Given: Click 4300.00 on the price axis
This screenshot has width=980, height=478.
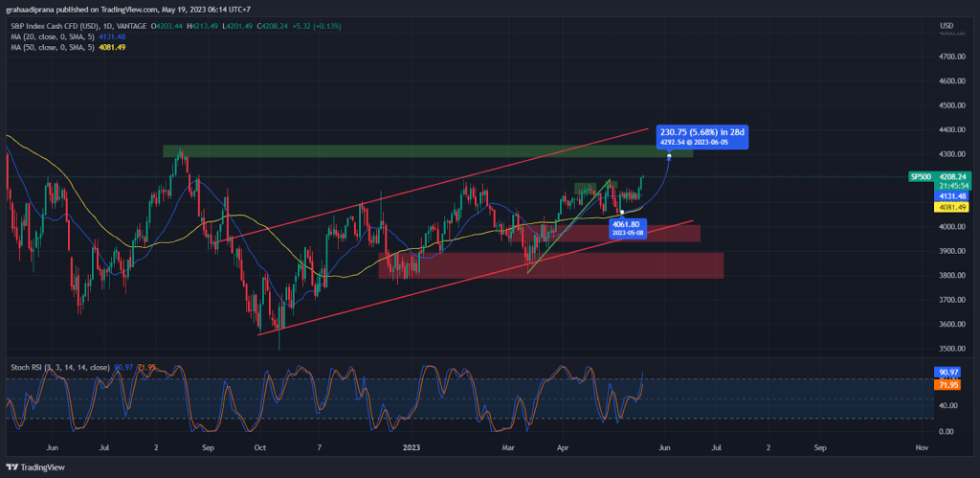Looking at the screenshot, I should (952, 154).
